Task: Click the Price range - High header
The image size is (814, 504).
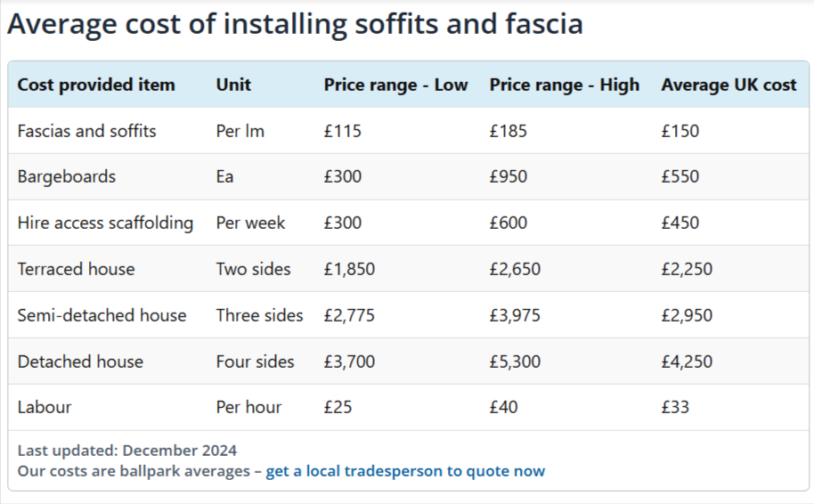Action: pos(565,85)
